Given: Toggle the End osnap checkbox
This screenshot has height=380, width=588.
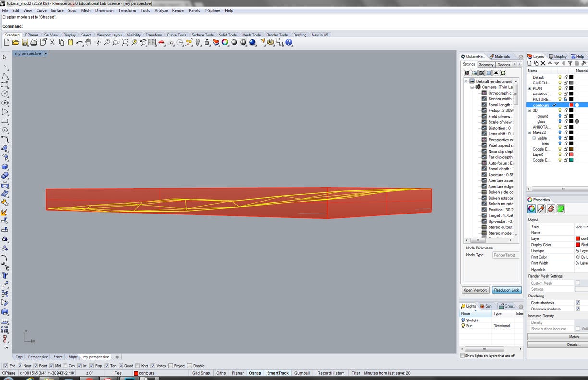Looking at the screenshot, I should coord(6,366).
